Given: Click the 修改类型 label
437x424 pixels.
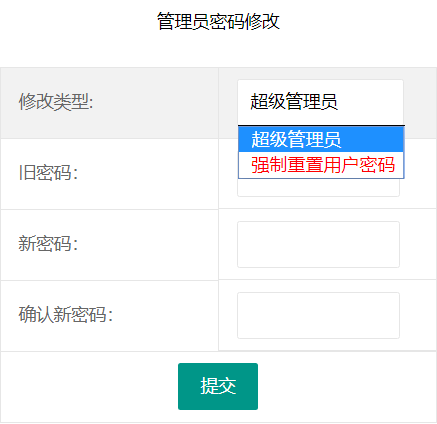Looking at the screenshot, I should 56,102.
